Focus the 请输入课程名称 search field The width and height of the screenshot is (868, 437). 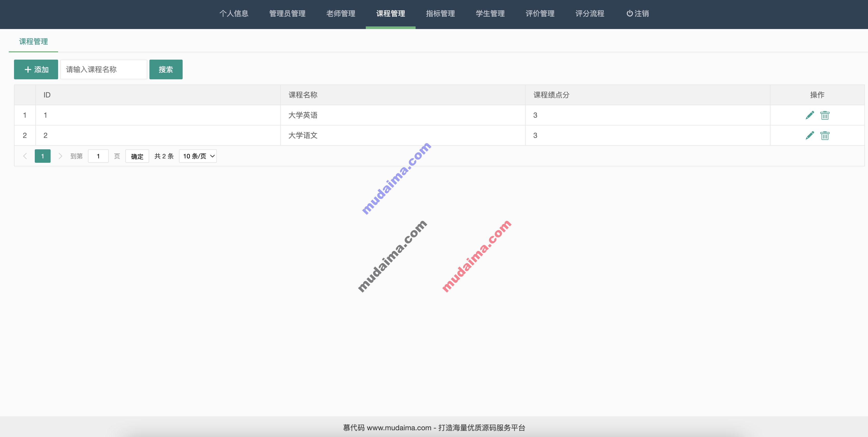104,69
